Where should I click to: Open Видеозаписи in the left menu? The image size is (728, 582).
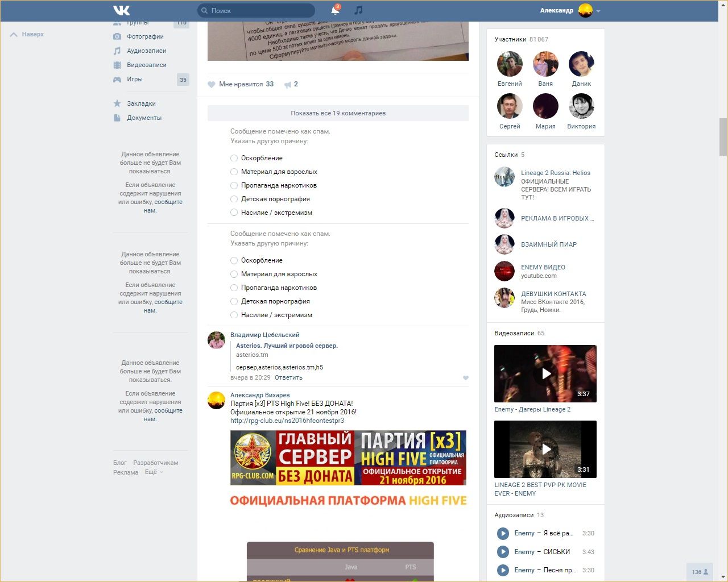pyautogui.click(x=147, y=65)
